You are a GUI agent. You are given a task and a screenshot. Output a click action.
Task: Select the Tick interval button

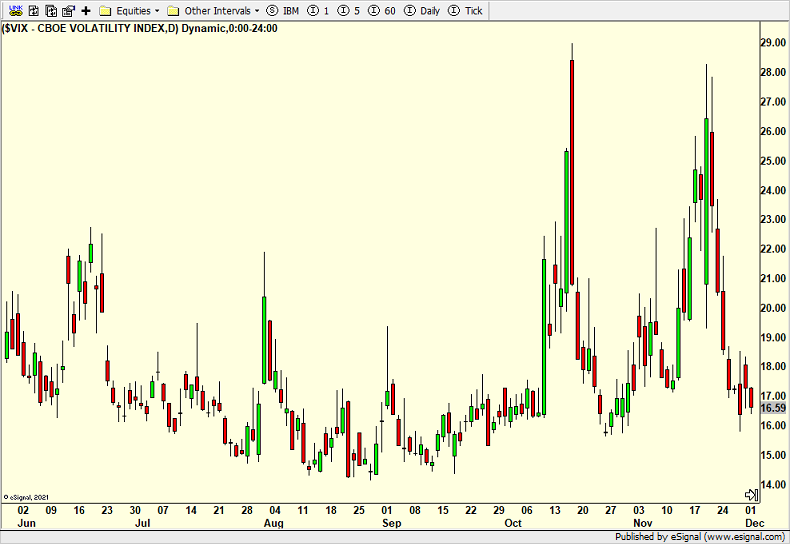[x=466, y=11]
